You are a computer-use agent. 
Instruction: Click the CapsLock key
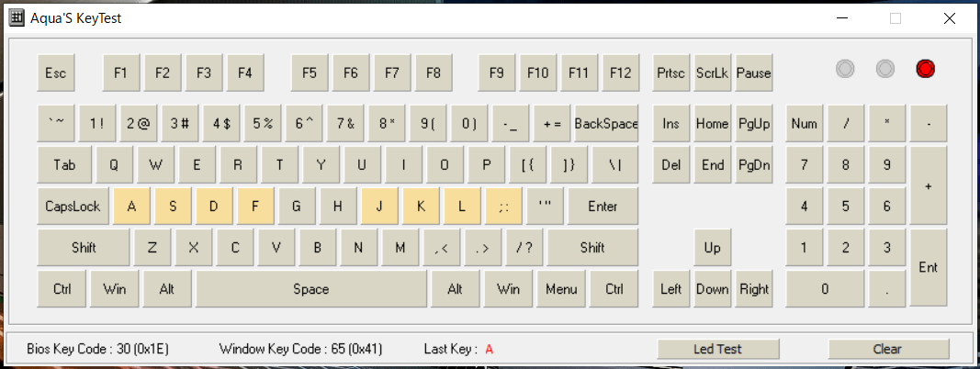click(73, 206)
